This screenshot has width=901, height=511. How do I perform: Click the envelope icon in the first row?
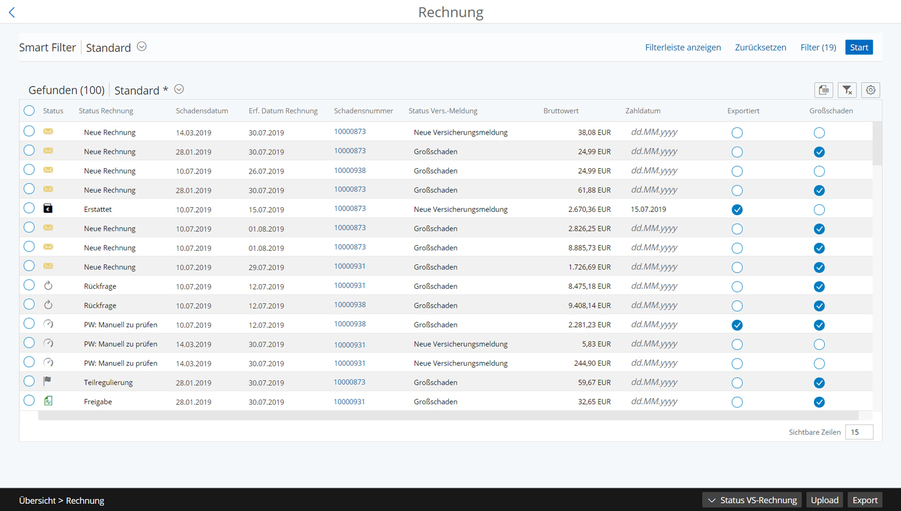click(48, 132)
